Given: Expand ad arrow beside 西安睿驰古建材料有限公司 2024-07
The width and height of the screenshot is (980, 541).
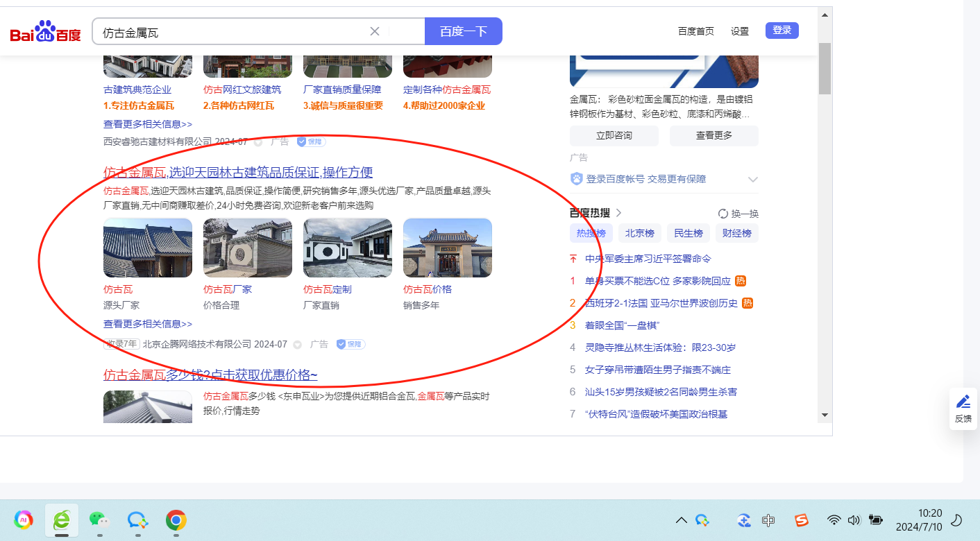Looking at the screenshot, I should [x=258, y=142].
